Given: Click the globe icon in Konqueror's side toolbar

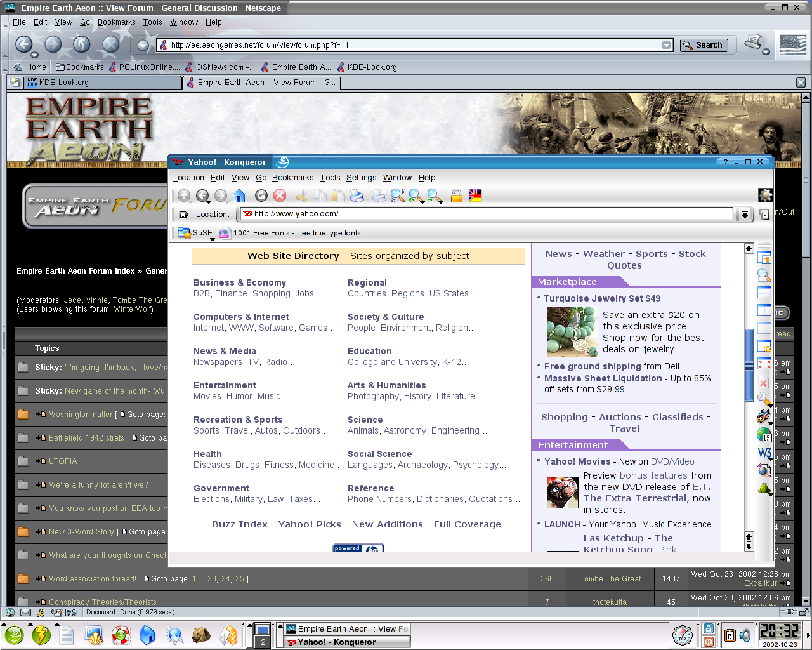Looking at the screenshot, I should [764, 435].
